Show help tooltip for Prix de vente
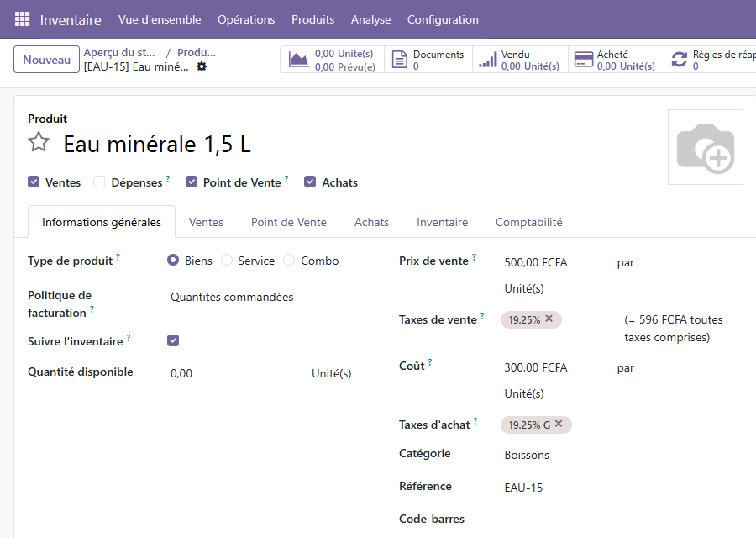The width and height of the screenshot is (756, 538). [x=474, y=256]
